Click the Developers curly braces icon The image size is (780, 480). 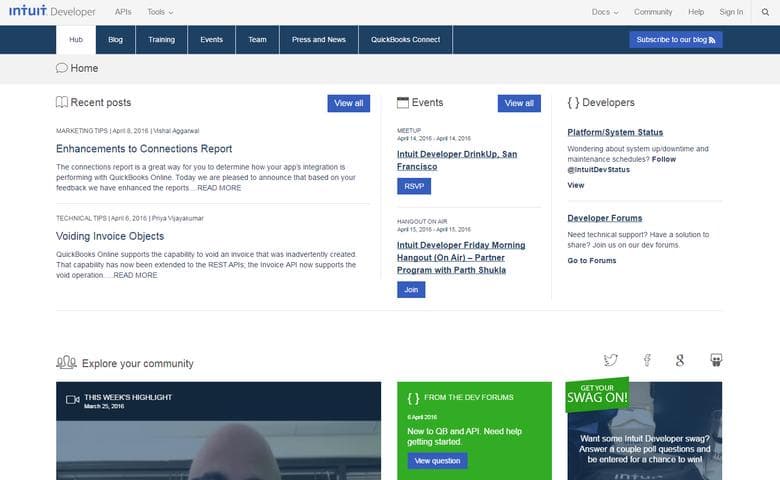(x=573, y=102)
